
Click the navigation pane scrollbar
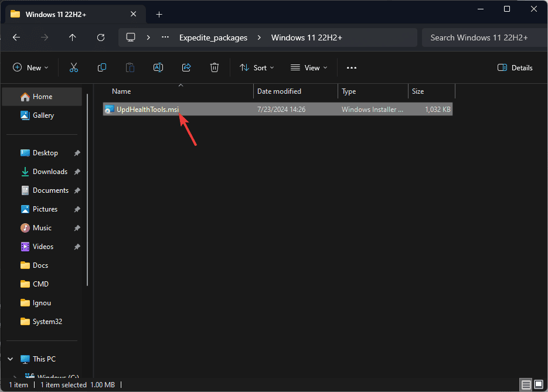pos(87,190)
